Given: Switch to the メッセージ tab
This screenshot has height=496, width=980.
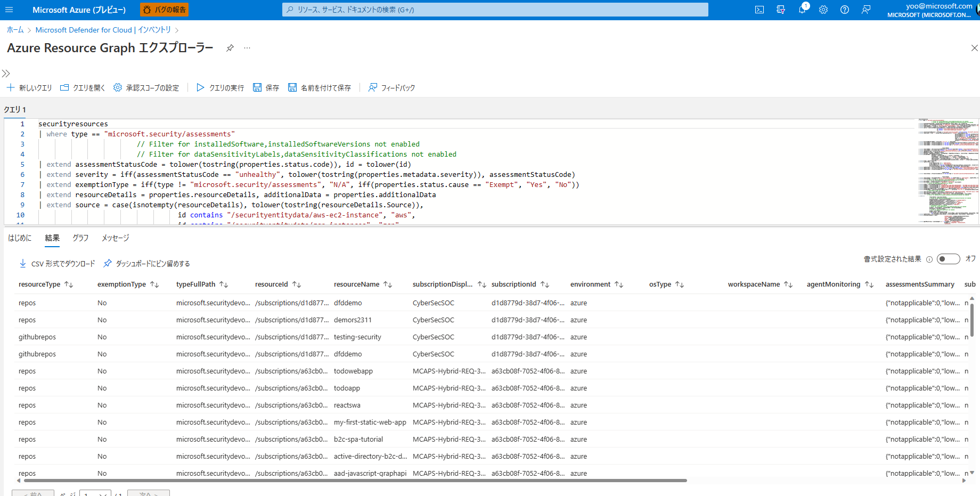Looking at the screenshot, I should tap(114, 238).
